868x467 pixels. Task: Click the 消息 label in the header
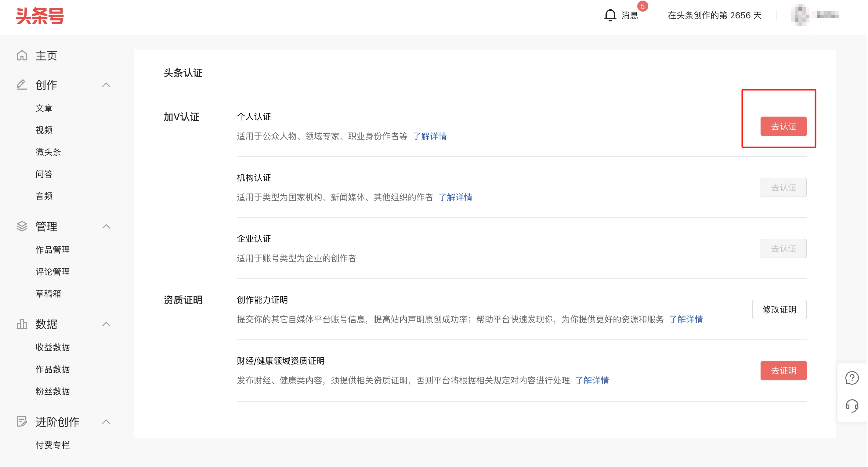pyautogui.click(x=630, y=16)
